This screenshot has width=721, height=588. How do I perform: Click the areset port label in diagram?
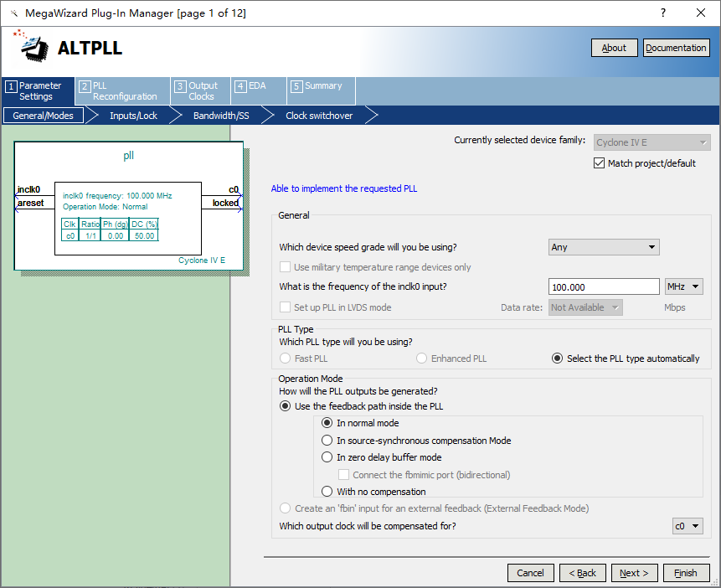30,203
